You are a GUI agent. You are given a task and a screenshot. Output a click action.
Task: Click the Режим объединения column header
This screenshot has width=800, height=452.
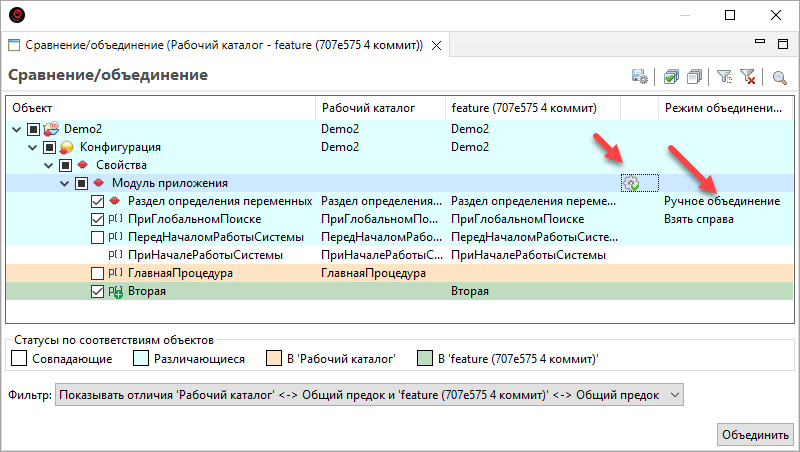(722, 107)
